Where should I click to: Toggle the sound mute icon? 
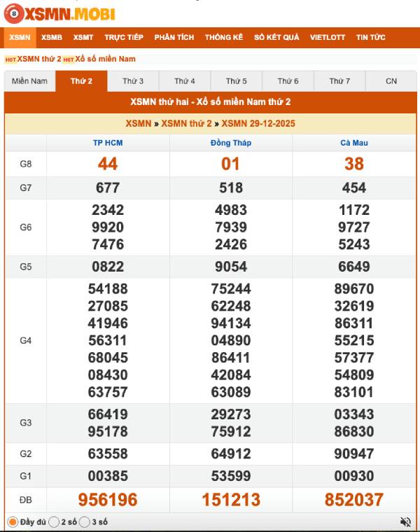[405, 522]
